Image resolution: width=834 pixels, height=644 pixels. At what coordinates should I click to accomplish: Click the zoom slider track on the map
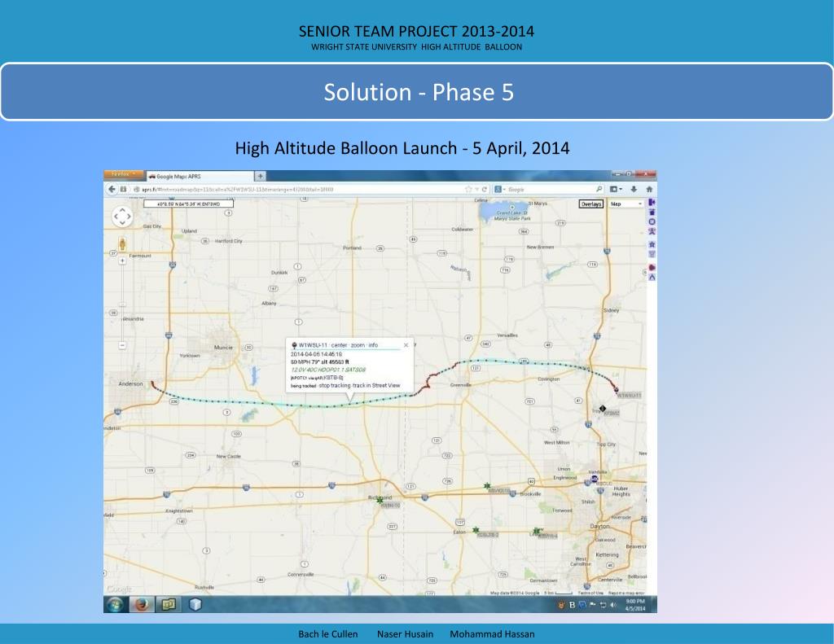(122, 303)
